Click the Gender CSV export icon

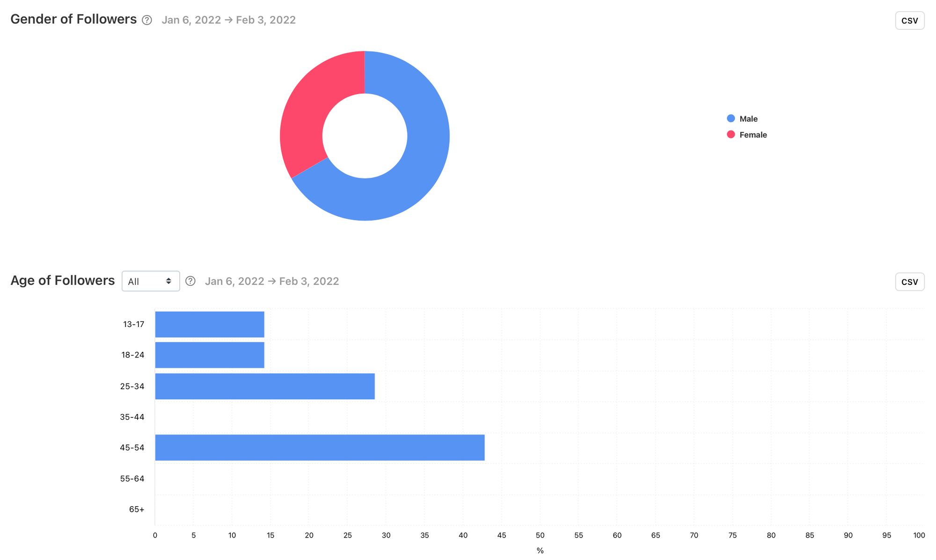(910, 20)
